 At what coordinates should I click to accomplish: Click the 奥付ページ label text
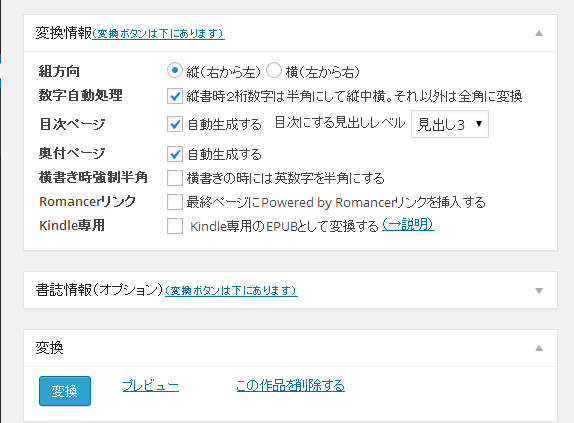click(x=72, y=153)
